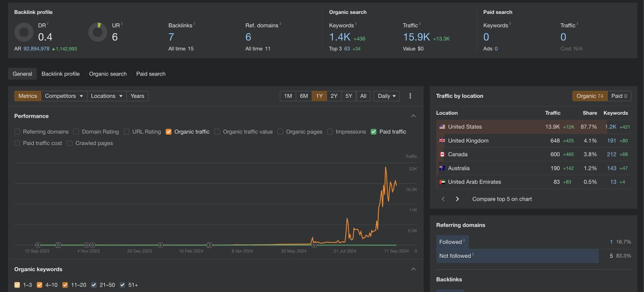The image size is (644, 292).
Task: Click the organic Keywords info icon
Action: click(356, 24)
